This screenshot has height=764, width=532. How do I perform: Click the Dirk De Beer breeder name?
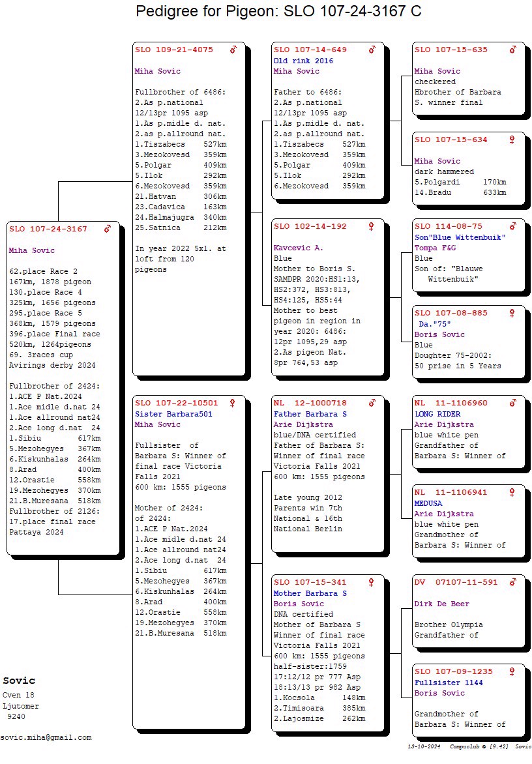[x=443, y=604]
